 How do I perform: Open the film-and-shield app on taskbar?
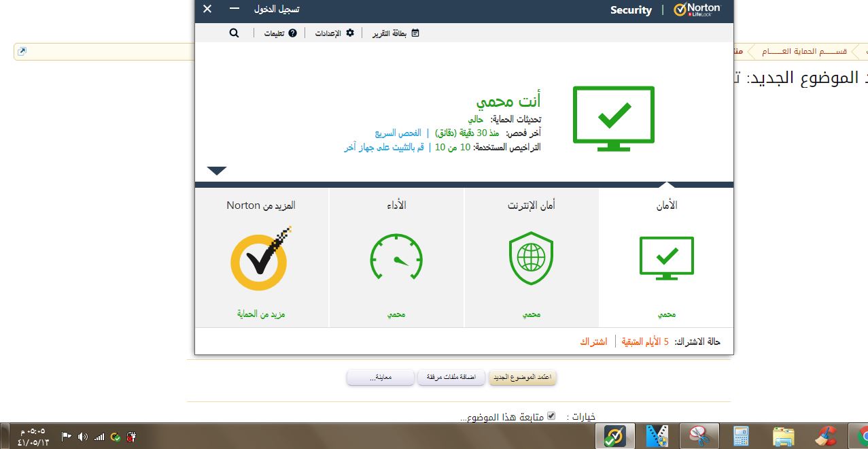tap(657, 436)
